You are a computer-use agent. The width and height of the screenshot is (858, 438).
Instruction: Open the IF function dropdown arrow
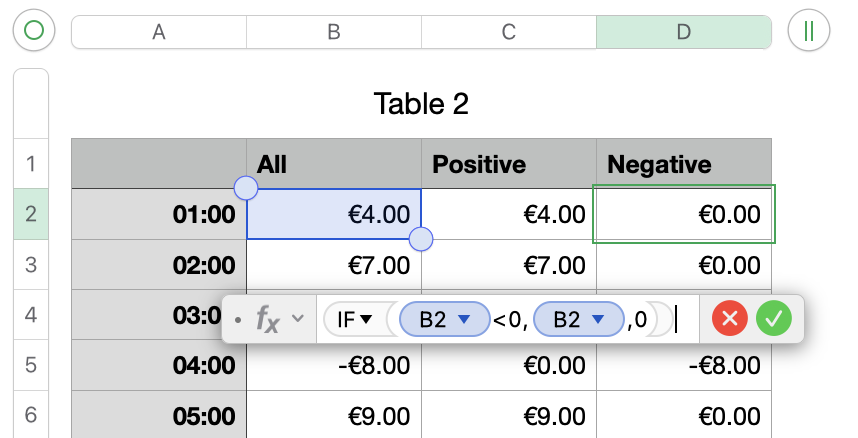click(x=366, y=320)
